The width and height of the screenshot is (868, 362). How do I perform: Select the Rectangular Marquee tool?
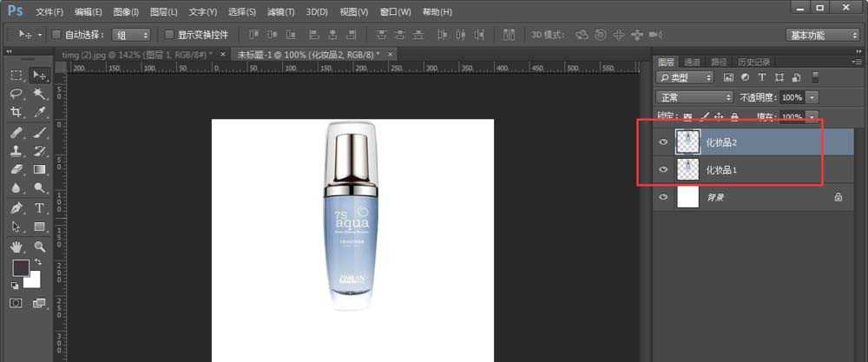pyautogui.click(x=16, y=76)
